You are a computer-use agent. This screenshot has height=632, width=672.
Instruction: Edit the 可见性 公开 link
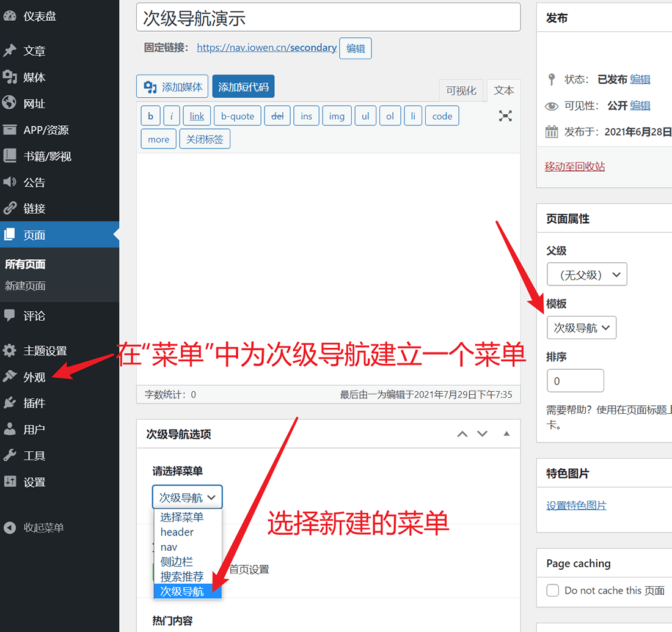pos(640,106)
